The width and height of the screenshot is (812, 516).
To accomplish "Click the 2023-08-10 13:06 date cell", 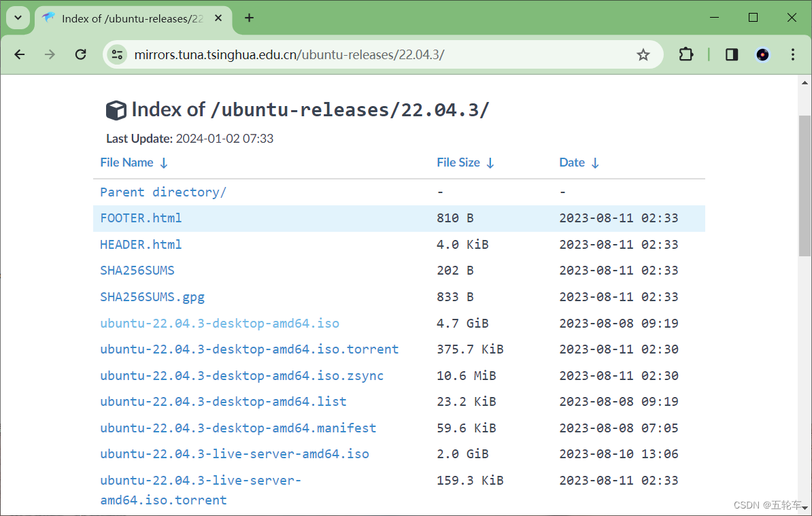I will click(x=619, y=454).
